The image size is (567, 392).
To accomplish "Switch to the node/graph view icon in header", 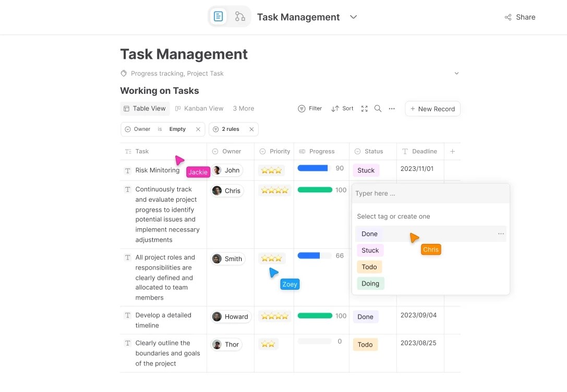I will pos(240,16).
